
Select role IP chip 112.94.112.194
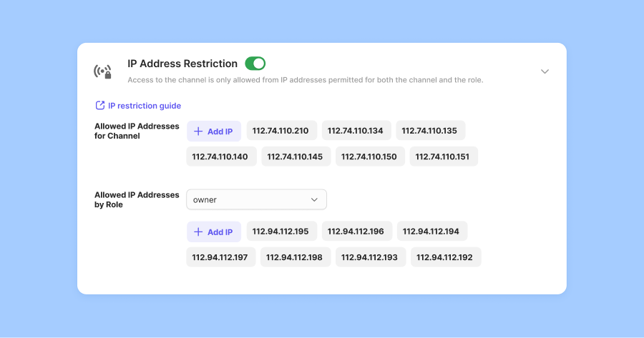(x=432, y=231)
